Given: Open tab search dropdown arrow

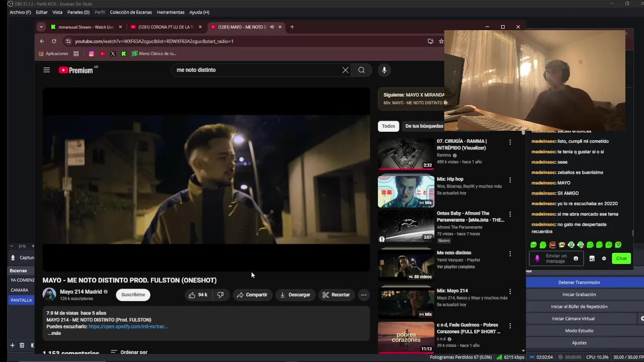Looking at the screenshot, I should click(41, 27).
